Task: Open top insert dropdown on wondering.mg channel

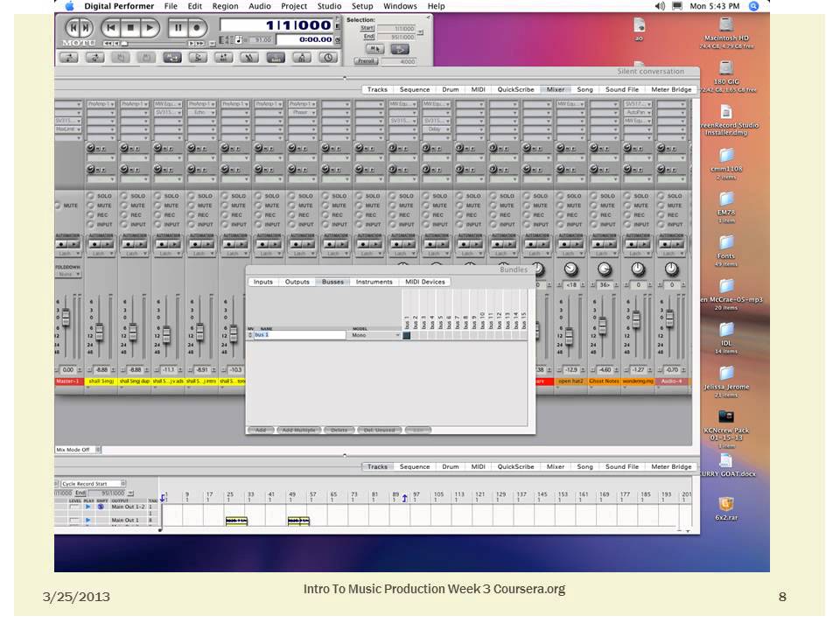Action: 638,104
